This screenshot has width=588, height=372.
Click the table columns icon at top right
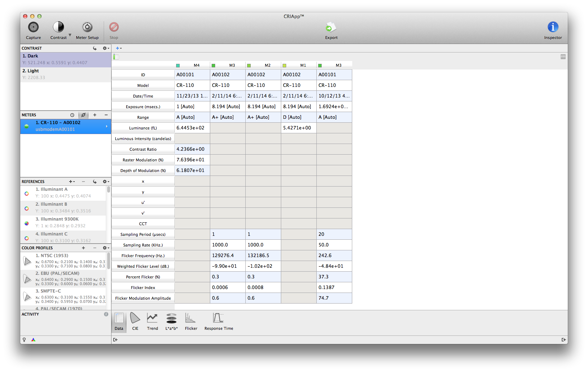coord(563,57)
